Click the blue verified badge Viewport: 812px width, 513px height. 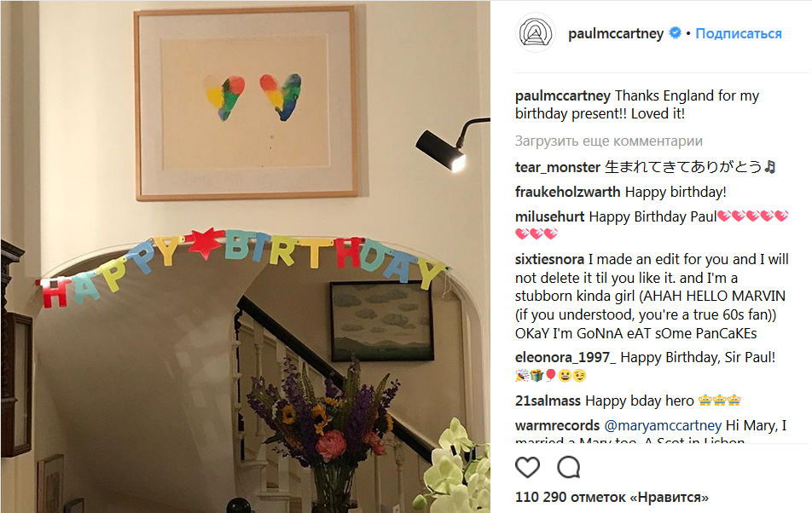point(675,34)
